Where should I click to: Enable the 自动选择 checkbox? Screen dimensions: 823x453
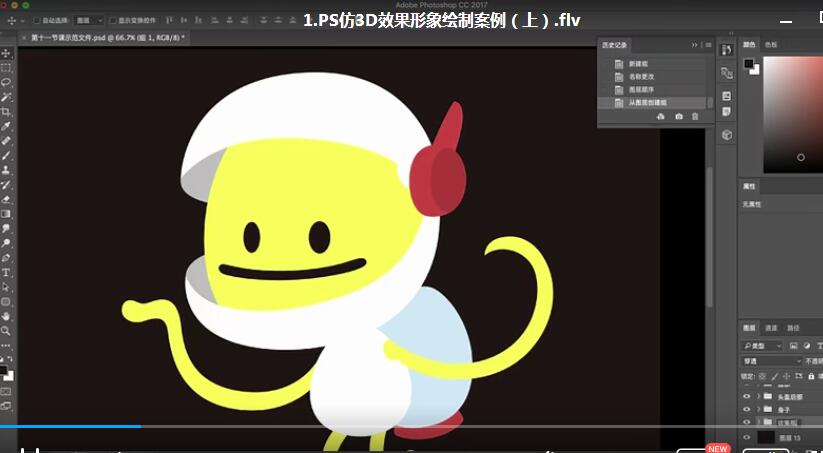click(x=37, y=20)
